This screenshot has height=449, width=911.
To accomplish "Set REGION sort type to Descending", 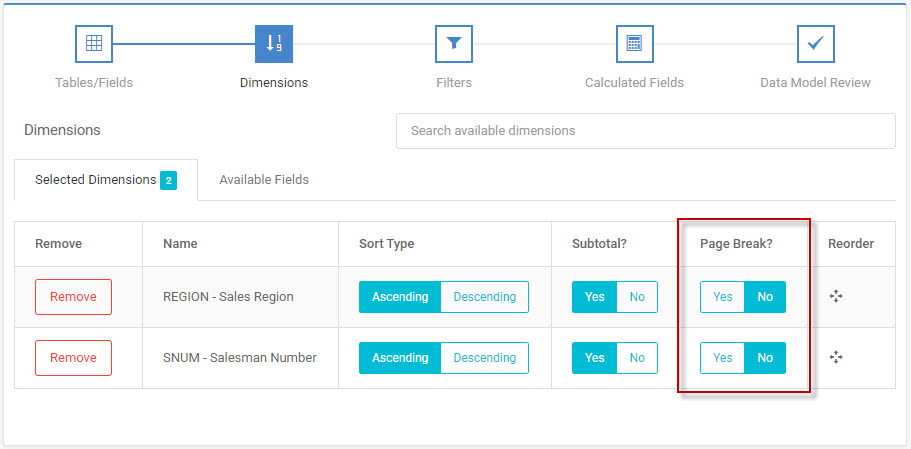I will [485, 297].
